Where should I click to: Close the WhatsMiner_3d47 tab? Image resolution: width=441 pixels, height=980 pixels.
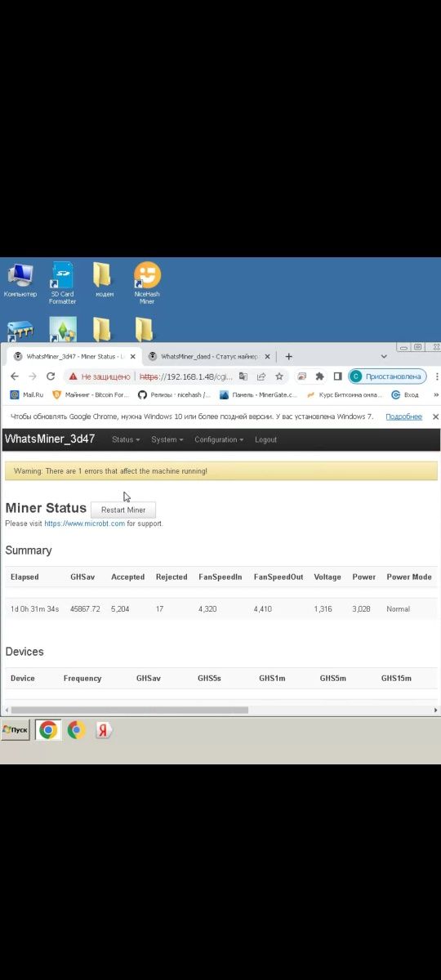coord(133,357)
